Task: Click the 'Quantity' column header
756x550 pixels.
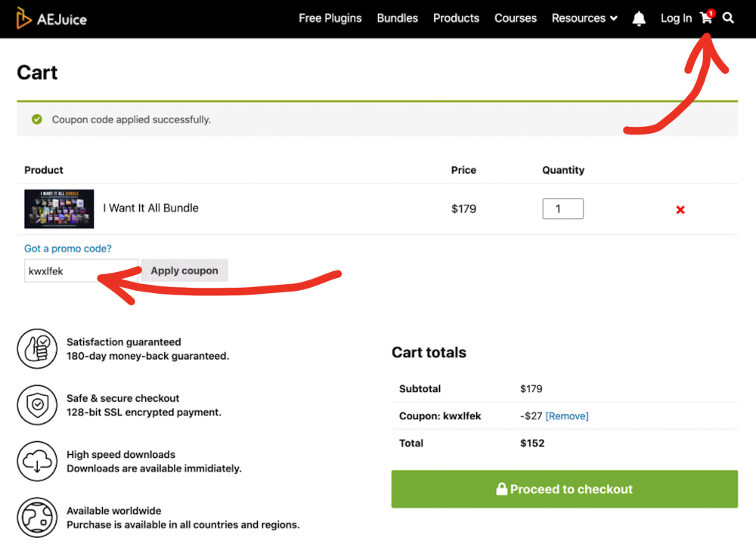Action: [x=563, y=170]
